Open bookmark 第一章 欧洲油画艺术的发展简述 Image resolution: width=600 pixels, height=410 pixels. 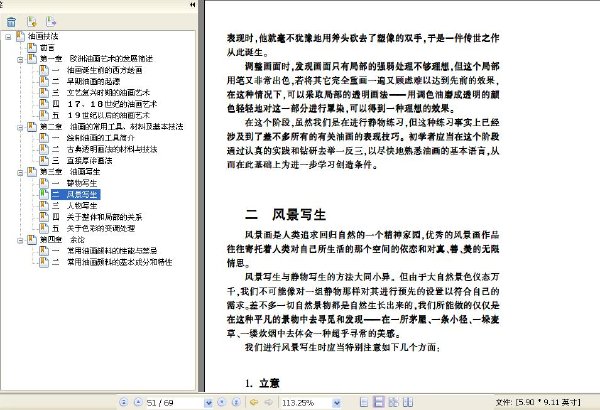tap(96, 59)
